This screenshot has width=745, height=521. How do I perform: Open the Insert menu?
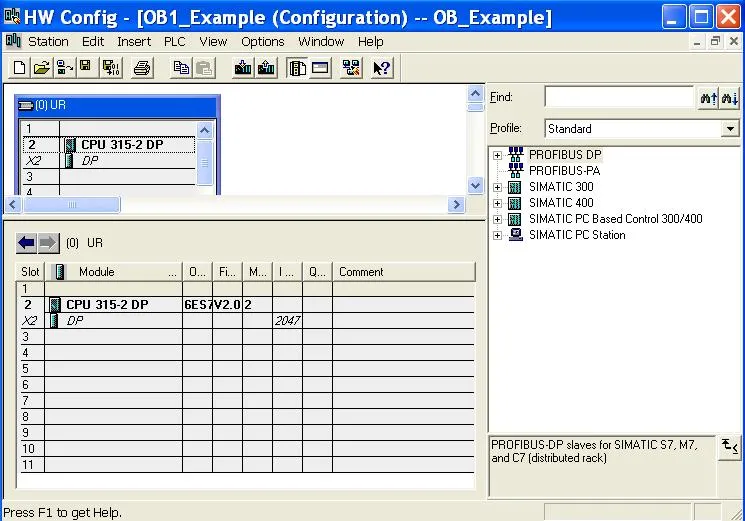point(134,42)
